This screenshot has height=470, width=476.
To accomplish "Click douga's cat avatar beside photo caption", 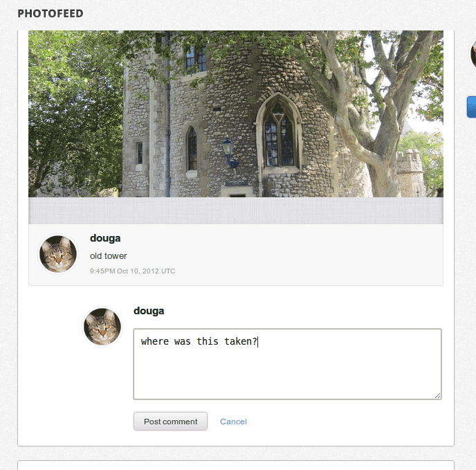I will tap(58, 254).
